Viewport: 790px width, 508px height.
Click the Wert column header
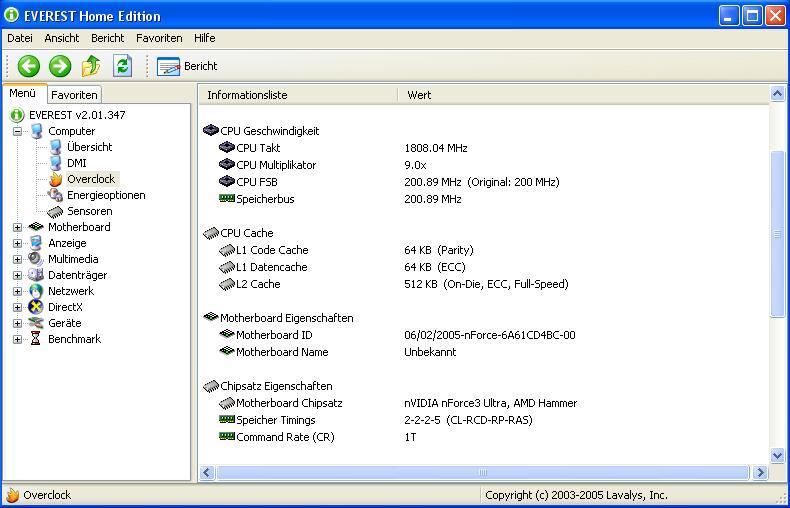583,95
